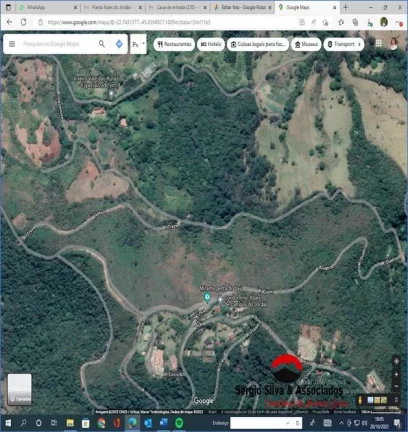The image size is (408, 432).
Task: Open the Google Maps hamburger menu
Action: pyautogui.click(x=12, y=44)
